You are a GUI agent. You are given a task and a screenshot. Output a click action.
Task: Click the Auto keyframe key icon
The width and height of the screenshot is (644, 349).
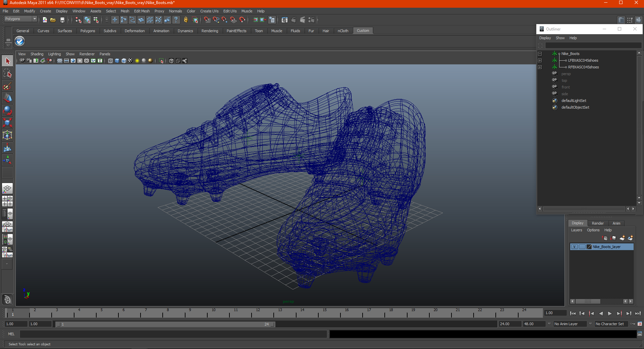(633, 324)
